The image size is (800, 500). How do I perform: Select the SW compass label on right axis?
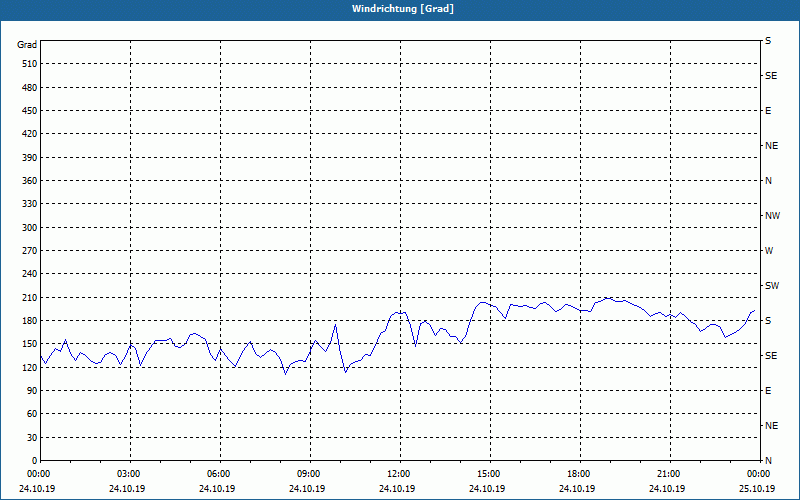[x=772, y=286]
